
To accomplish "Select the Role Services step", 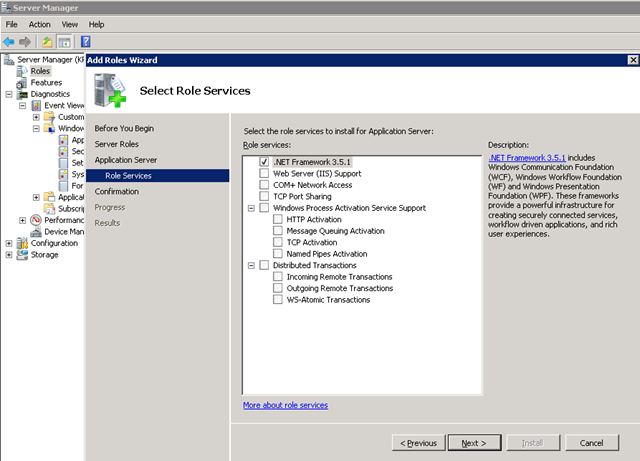I will [x=158, y=176].
